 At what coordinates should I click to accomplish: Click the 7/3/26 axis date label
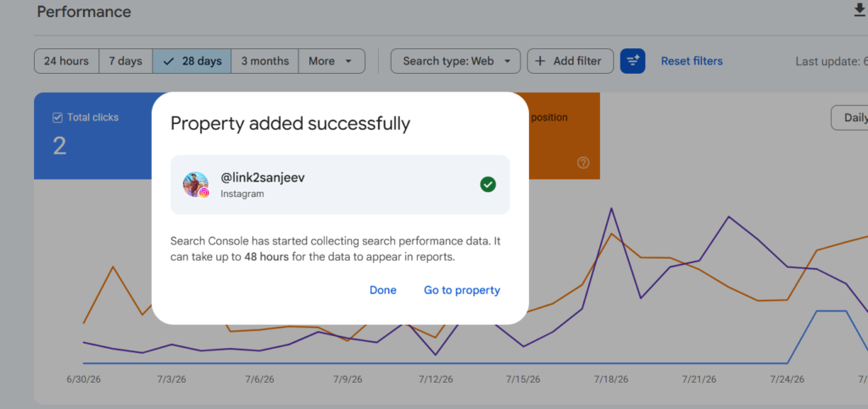[x=171, y=379]
